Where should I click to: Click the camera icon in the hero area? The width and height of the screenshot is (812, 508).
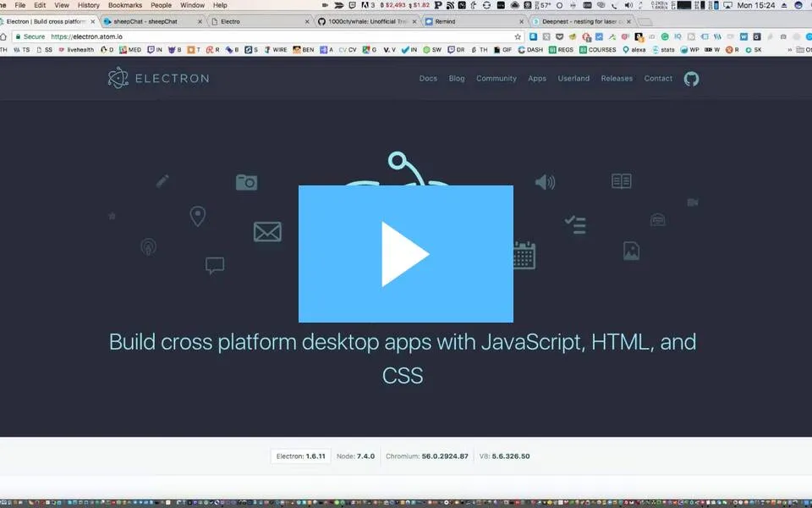pyautogui.click(x=246, y=182)
